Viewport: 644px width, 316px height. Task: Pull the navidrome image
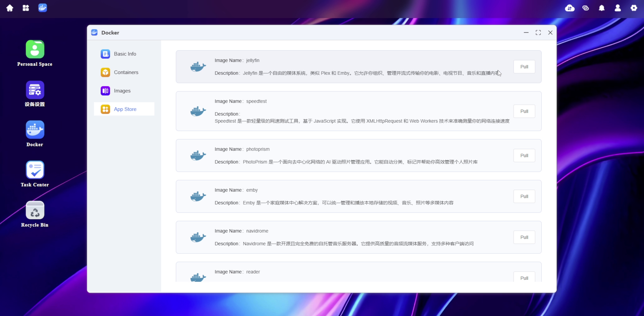tap(524, 237)
